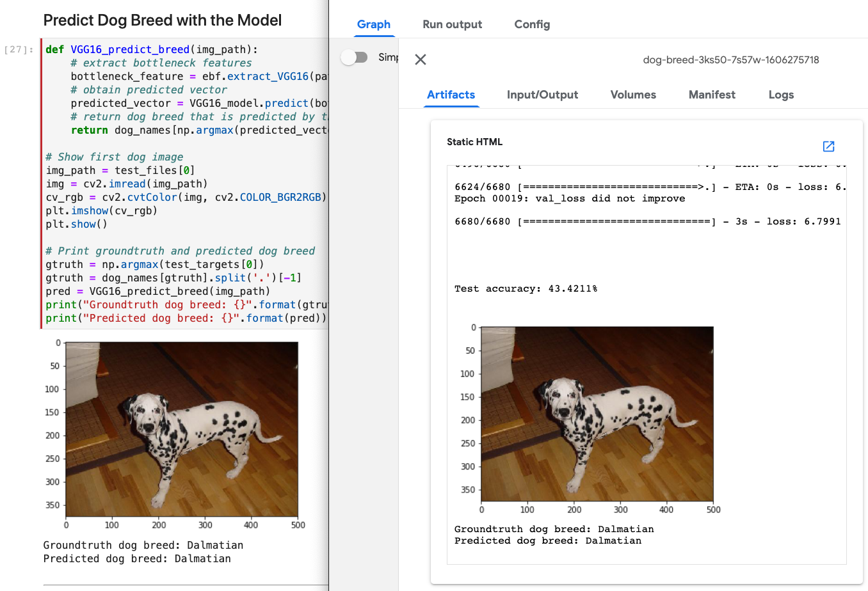Click the plt.imshow(cv_rgb) code line
The height and width of the screenshot is (591, 868).
(x=102, y=211)
